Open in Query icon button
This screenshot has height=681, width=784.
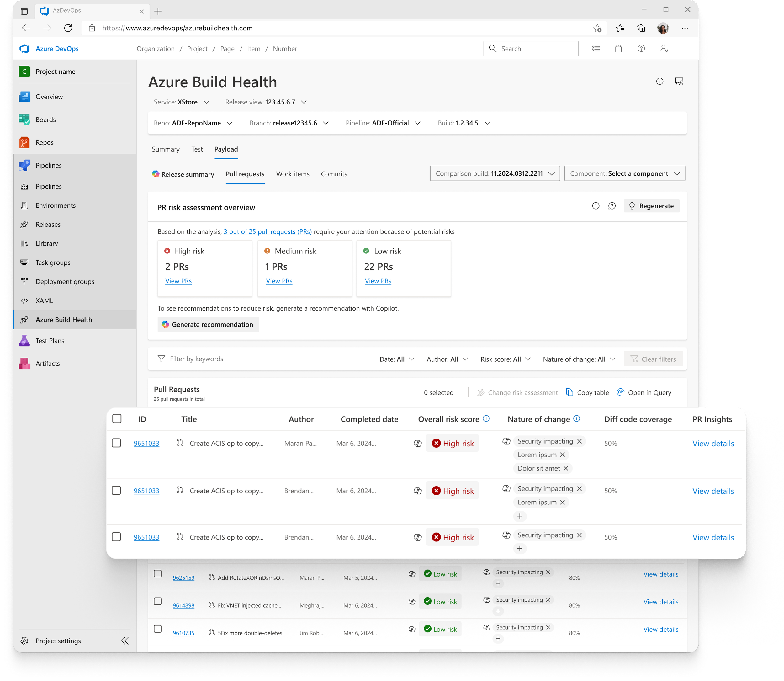[x=620, y=392]
